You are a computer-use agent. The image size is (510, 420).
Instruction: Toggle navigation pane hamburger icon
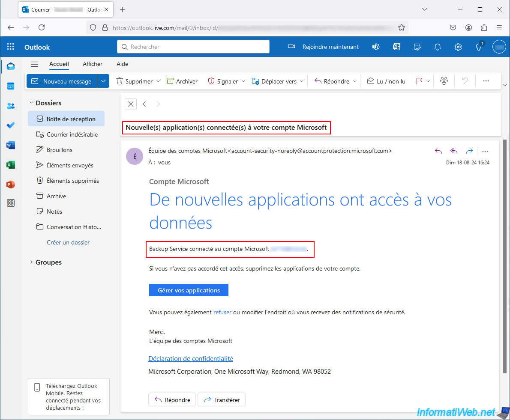(34, 64)
